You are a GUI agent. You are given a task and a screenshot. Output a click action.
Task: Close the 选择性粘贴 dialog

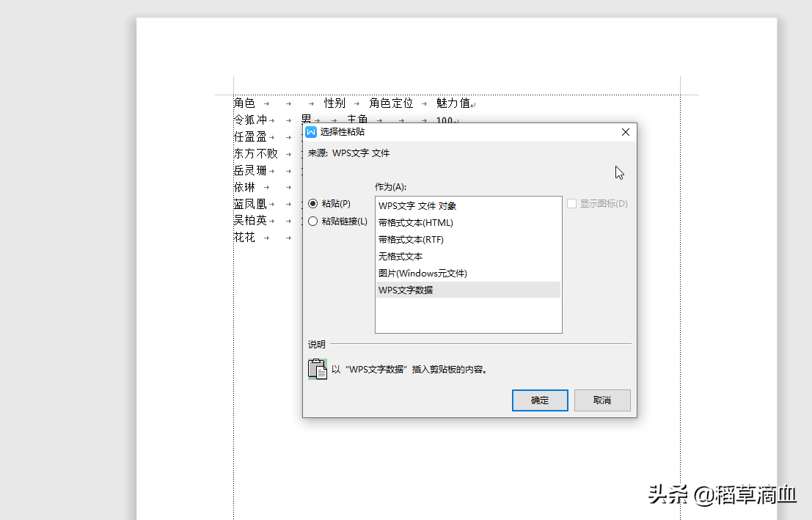pyautogui.click(x=626, y=132)
